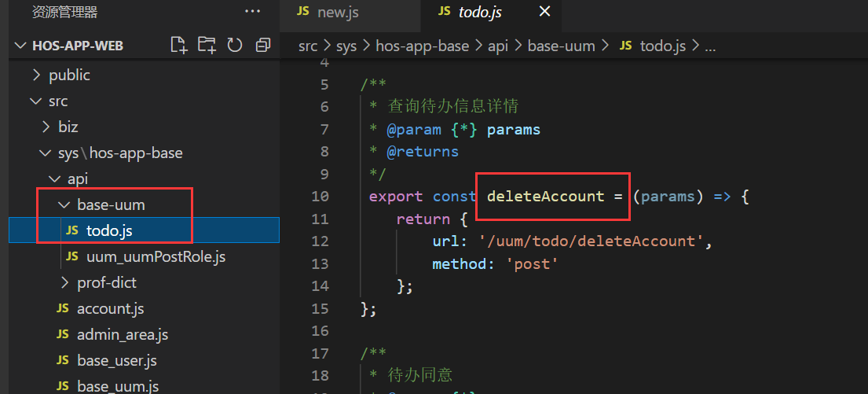Viewport: 868px width, 394px height.
Task: Expand the public folder
Action: point(69,75)
